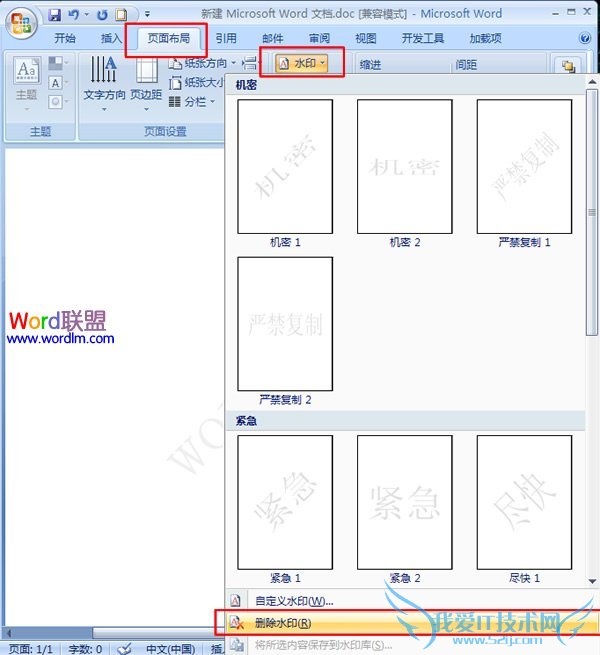Viewport: 600px width, 655px height.
Task: Click the remove watermark icon
Action: coord(236,623)
